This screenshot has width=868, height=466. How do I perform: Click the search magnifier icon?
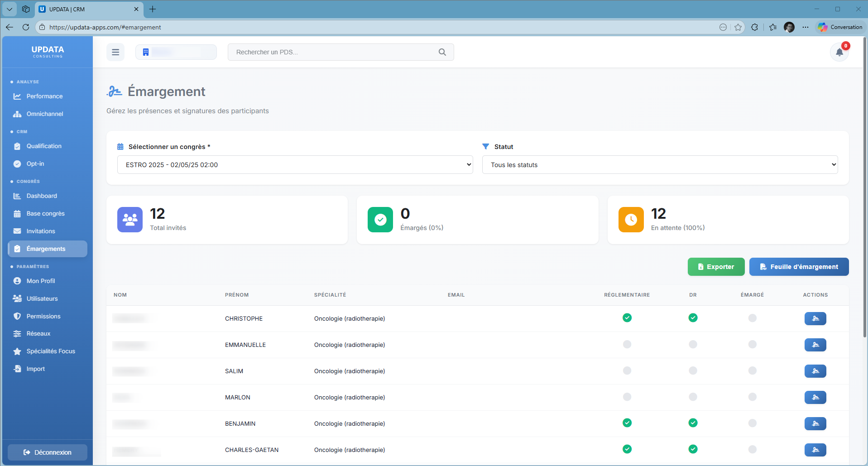coord(442,52)
